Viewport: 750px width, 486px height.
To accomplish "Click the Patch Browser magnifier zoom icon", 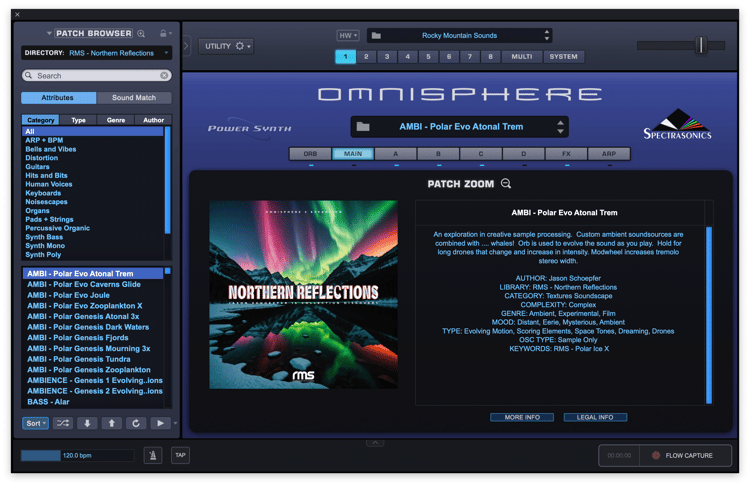I will click(x=141, y=33).
